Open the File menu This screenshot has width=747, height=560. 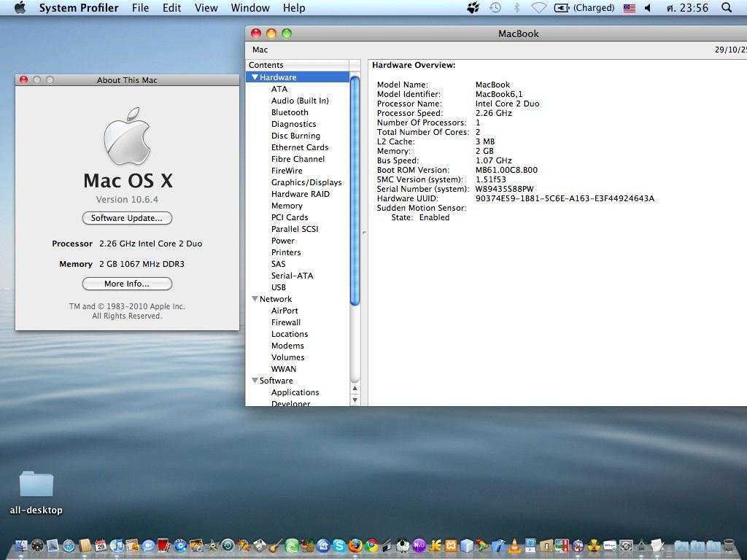(x=141, y=8)
